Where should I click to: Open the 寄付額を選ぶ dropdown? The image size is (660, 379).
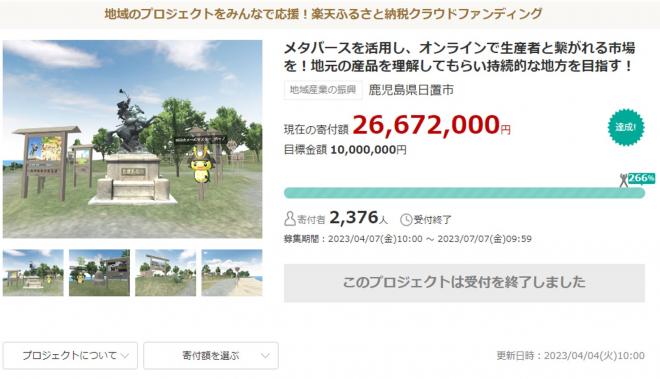[211, 355]
